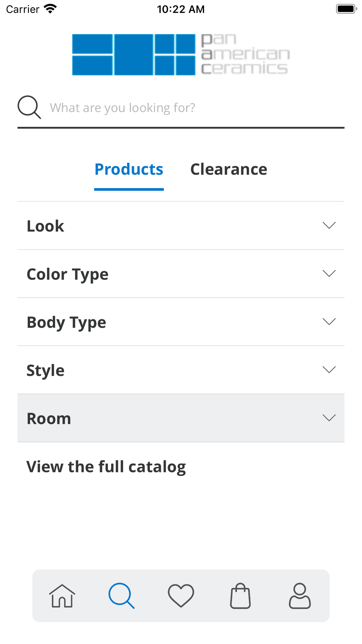Open View the full catalog link
Viewport: 362px width, 644px height.
[x=106, y=467]
